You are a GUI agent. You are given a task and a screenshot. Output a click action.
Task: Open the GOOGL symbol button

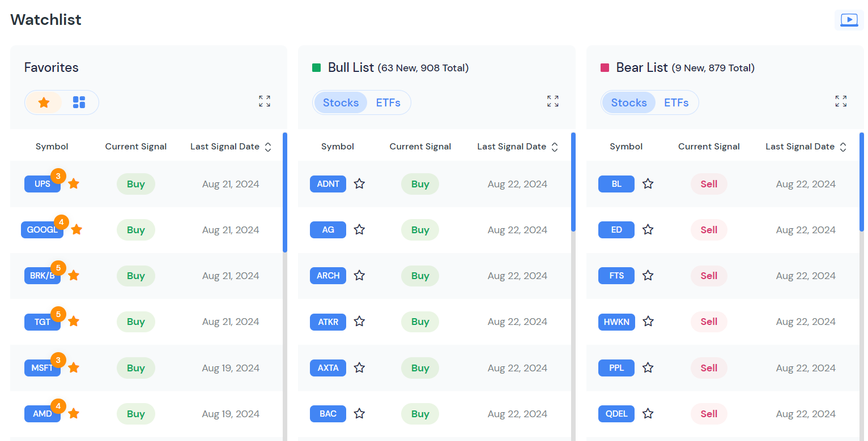[x=42, y=230]
